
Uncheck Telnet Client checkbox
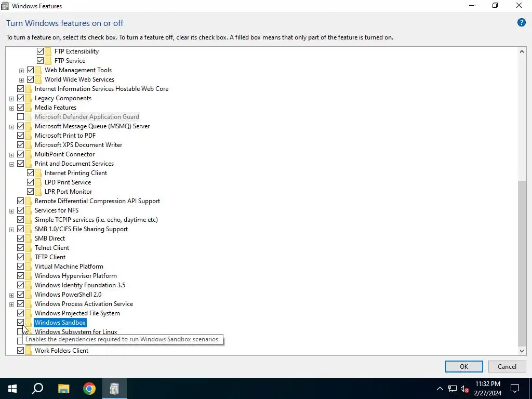click(20, 248)
